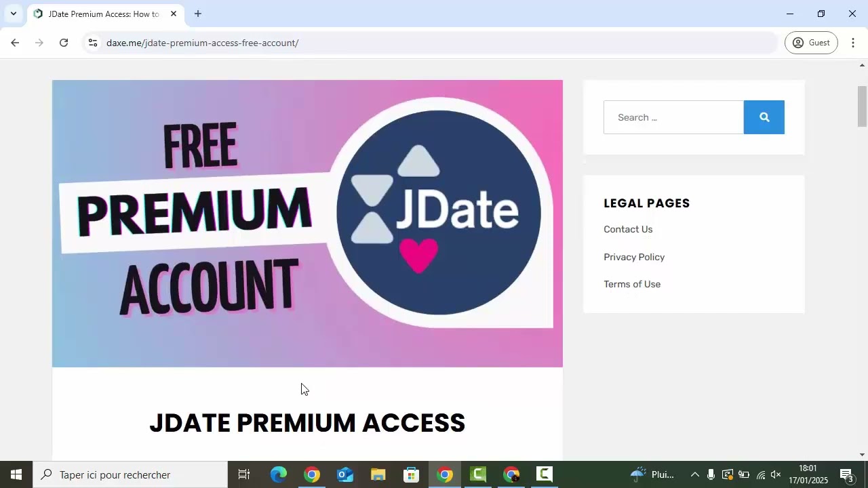This screenshot has width=868, height=488.
Task: Click the microphone tray icon
Action: (711, 474)
